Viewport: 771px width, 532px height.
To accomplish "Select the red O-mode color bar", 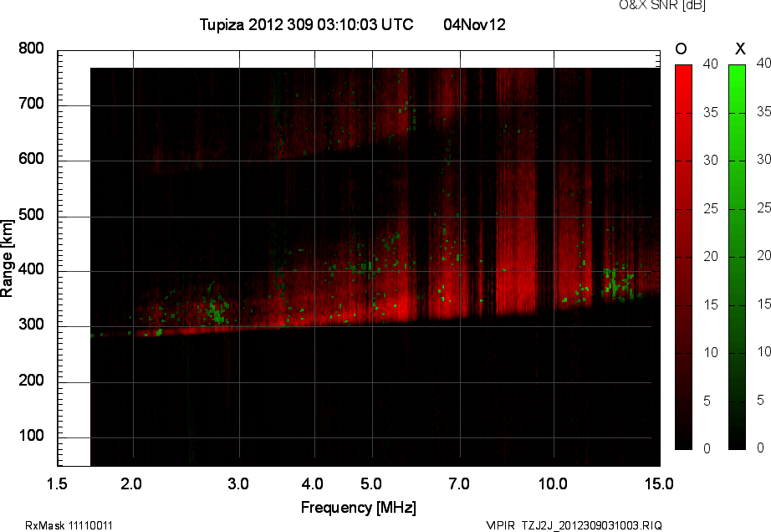I will coord(683,257).
